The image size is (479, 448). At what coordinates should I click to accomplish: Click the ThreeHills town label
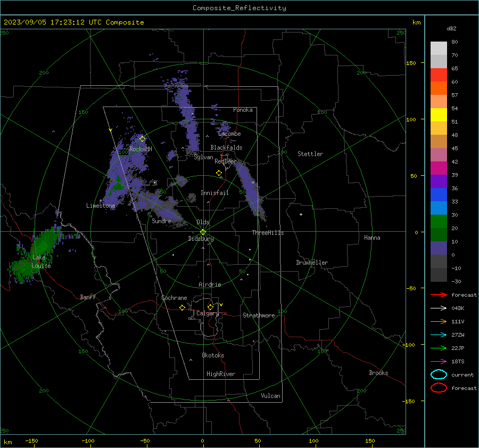pyautogui.click(x=268, y=233)
